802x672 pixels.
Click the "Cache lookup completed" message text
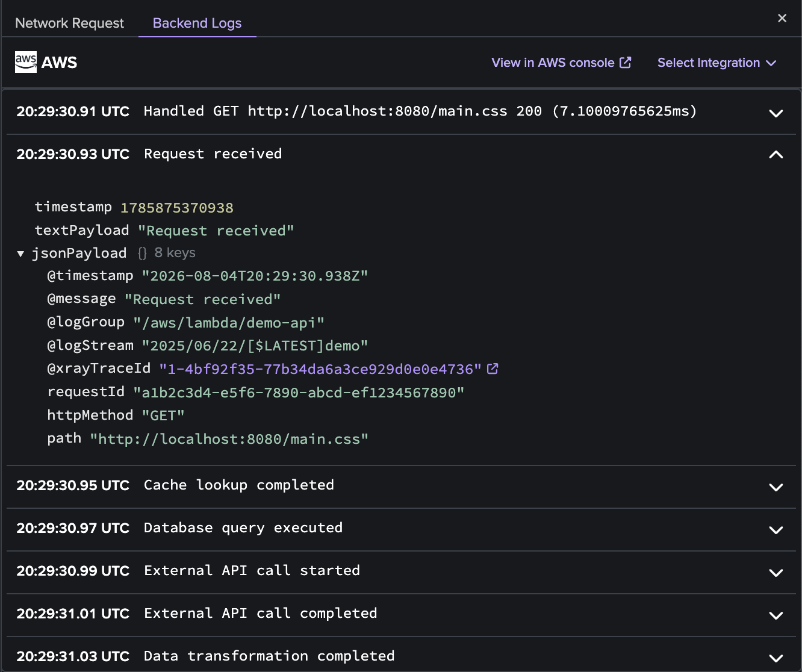pyautogui.click(x=239, y=485)
